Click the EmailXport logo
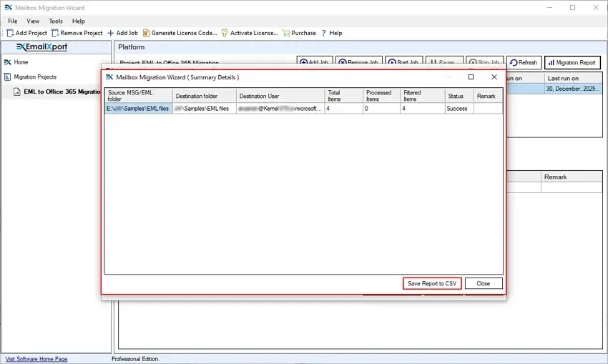 click(42, 47)
